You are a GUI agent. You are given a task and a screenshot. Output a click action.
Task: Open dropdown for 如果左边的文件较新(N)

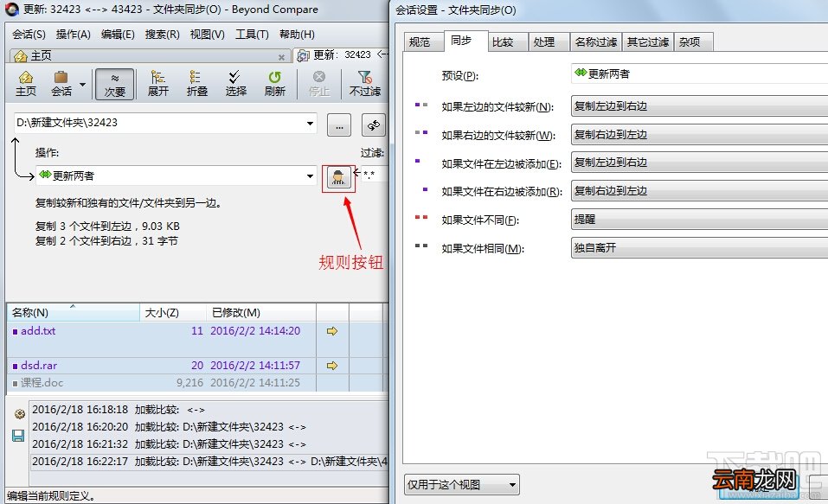tap(699, 106)
